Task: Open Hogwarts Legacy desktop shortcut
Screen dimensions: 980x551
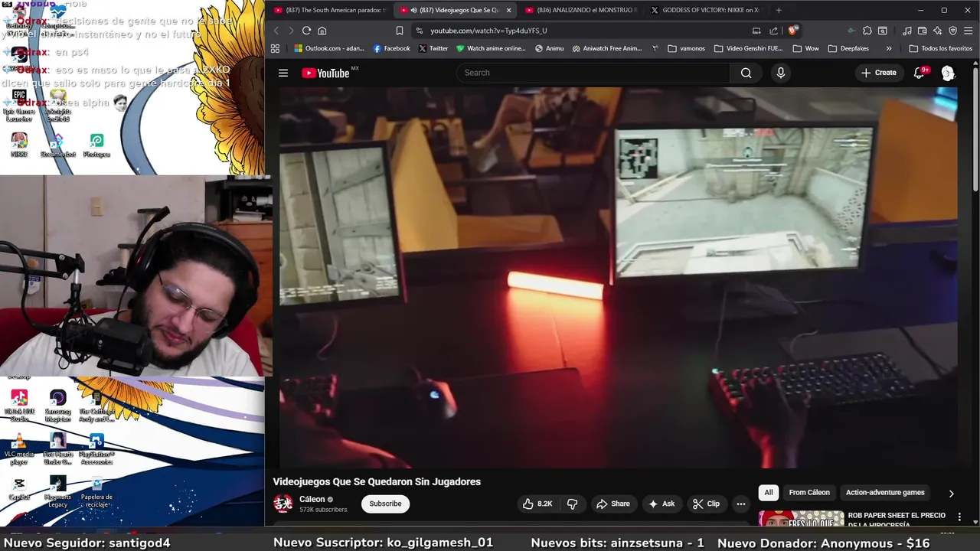Action: point(58,491)
